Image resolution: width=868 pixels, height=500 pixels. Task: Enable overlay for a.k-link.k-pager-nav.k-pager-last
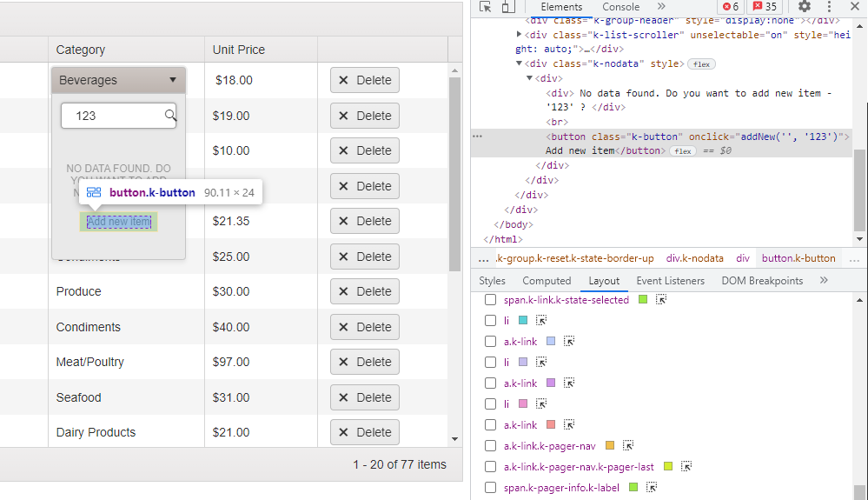[x=490, y=467]
